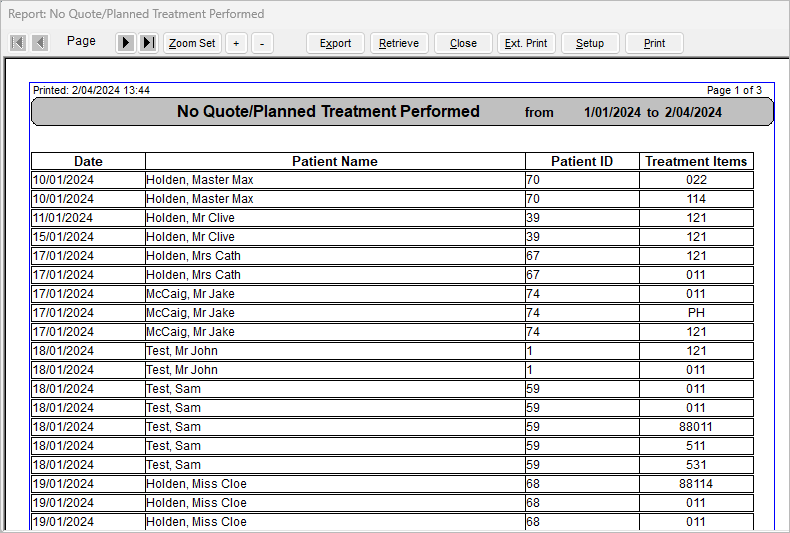This screenshot has width=790, height=533.
Task: Close the report window using Close
Action: 463,43
